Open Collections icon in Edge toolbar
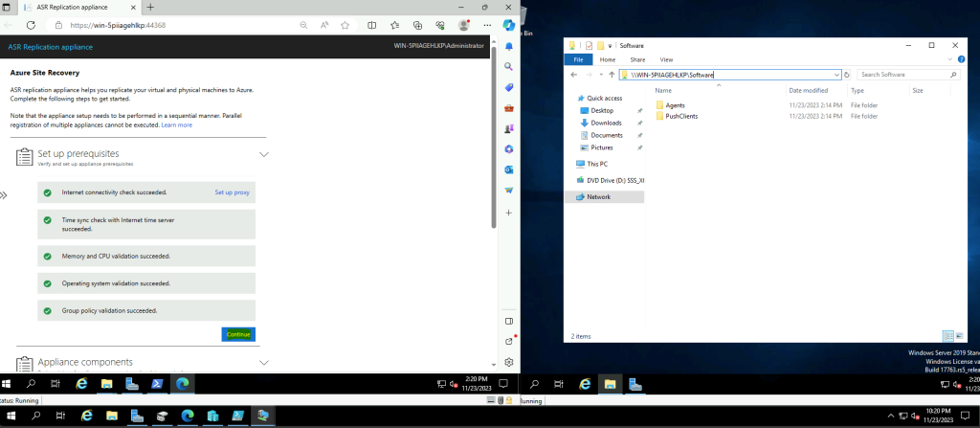This screenshot has height=428, width=980. click(x=417, y=26)
